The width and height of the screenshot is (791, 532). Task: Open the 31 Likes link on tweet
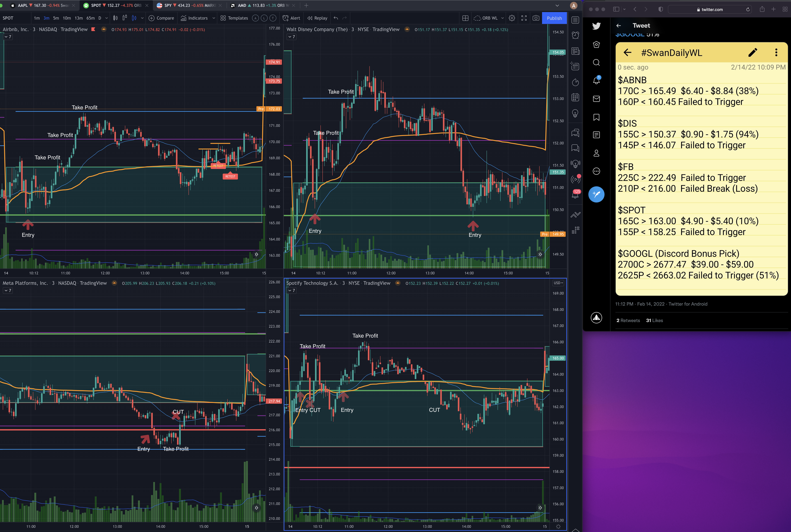click(654, 320)
